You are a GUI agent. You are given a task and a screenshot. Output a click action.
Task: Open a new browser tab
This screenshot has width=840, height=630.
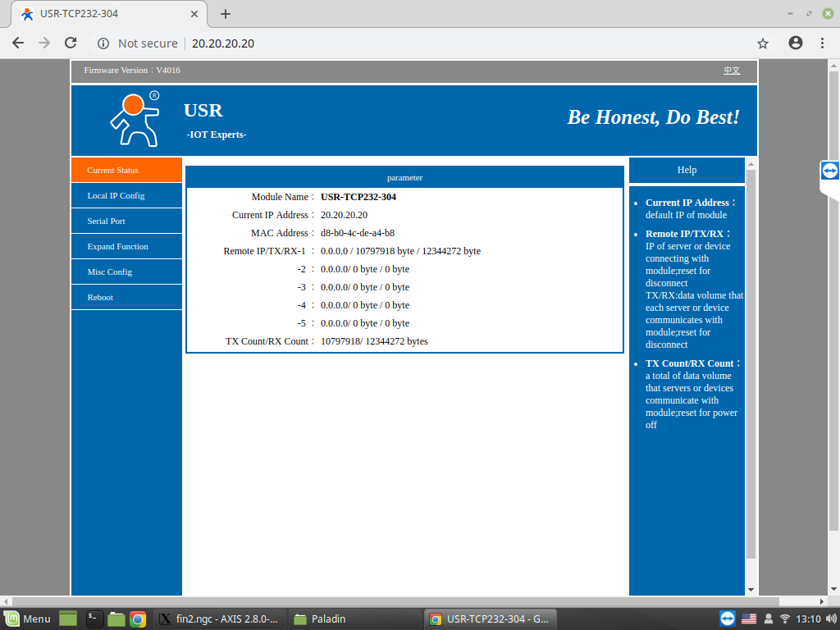click(226, 14)
